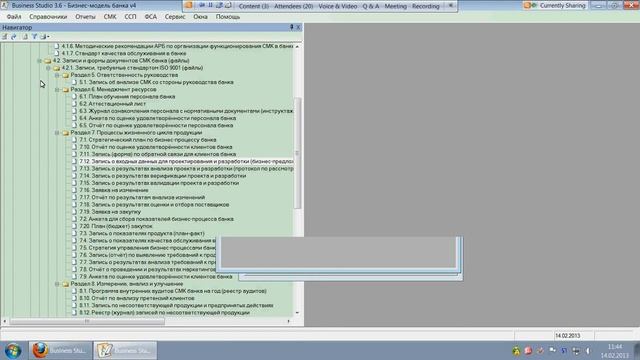Screen dimensions: 640x360
Task: Open Recording on sharing toolbar
Action: [425, 6]
